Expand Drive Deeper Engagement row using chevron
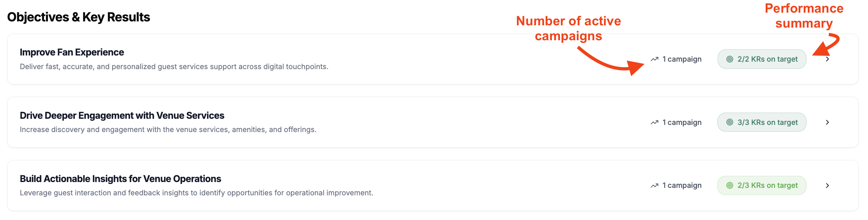This screenshot has width=868, height=220. click(827, 122)
